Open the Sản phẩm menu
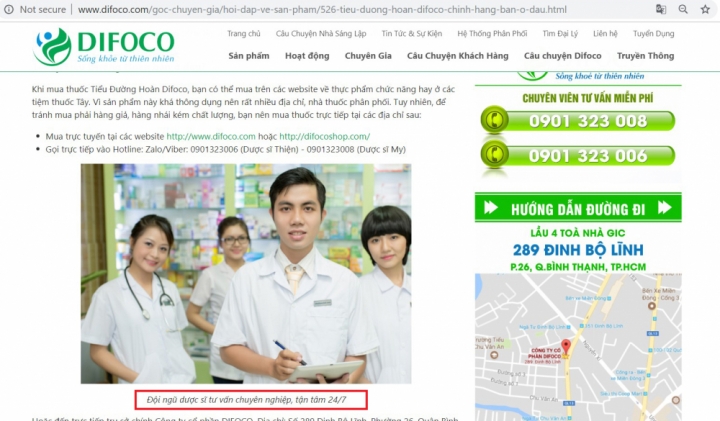The width and height of the screenshot is (720, 421). point(249,56)
